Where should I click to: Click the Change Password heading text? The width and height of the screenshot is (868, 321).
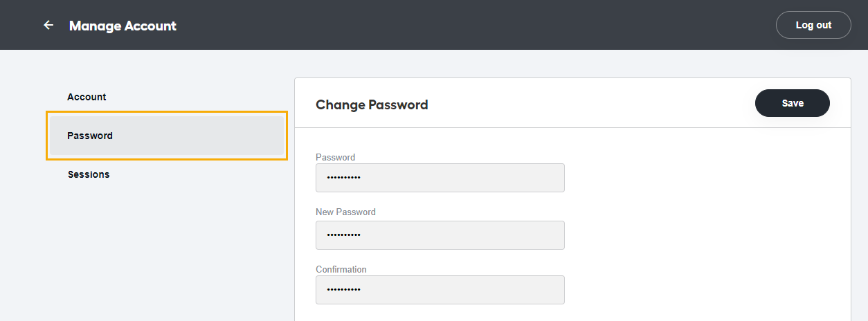(372, 105)
